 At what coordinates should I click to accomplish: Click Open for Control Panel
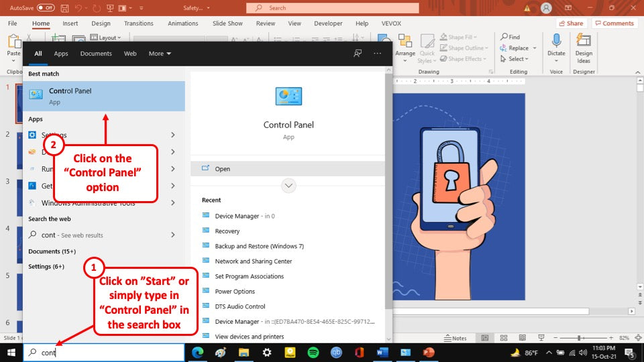coord(222,169)
